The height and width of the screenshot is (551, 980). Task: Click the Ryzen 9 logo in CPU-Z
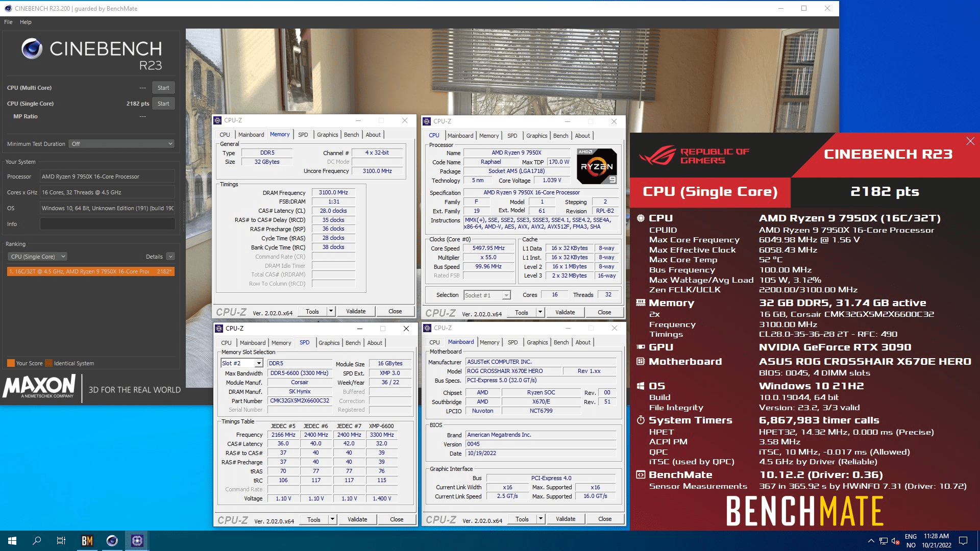[597, 166]
